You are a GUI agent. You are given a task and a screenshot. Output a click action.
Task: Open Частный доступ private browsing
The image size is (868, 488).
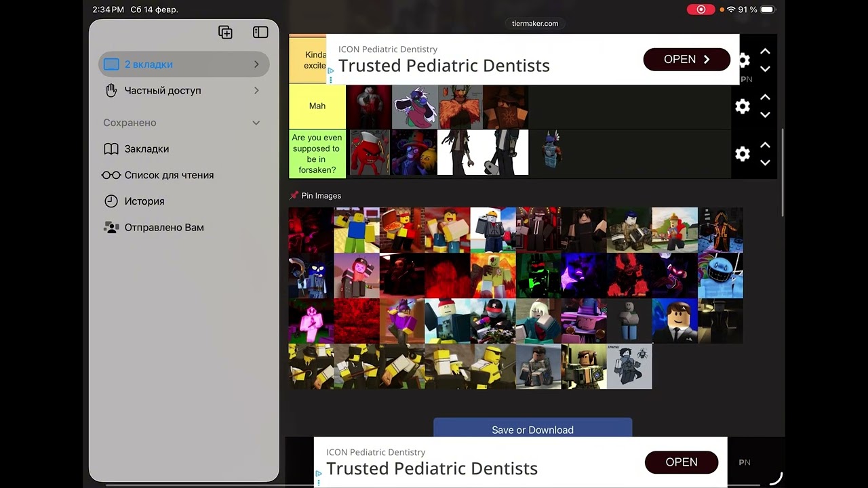coord(184,90)
